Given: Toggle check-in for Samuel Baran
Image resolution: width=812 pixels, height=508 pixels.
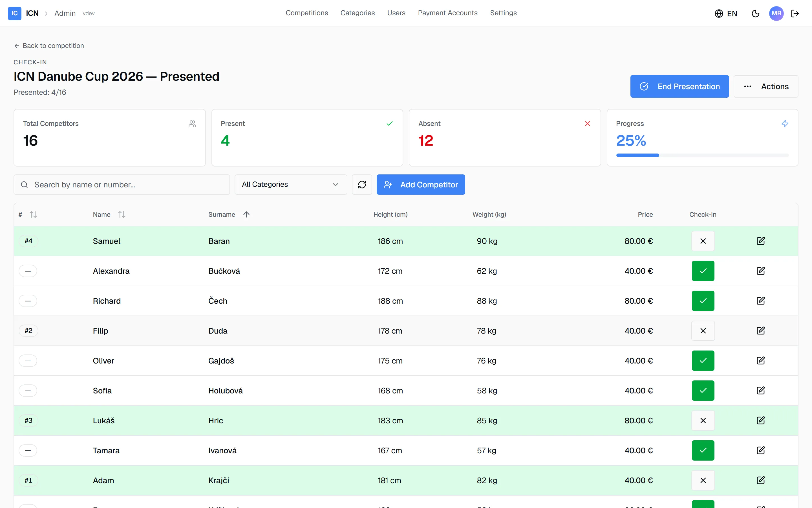Looking at the screenshot, I should click(703, 241).
